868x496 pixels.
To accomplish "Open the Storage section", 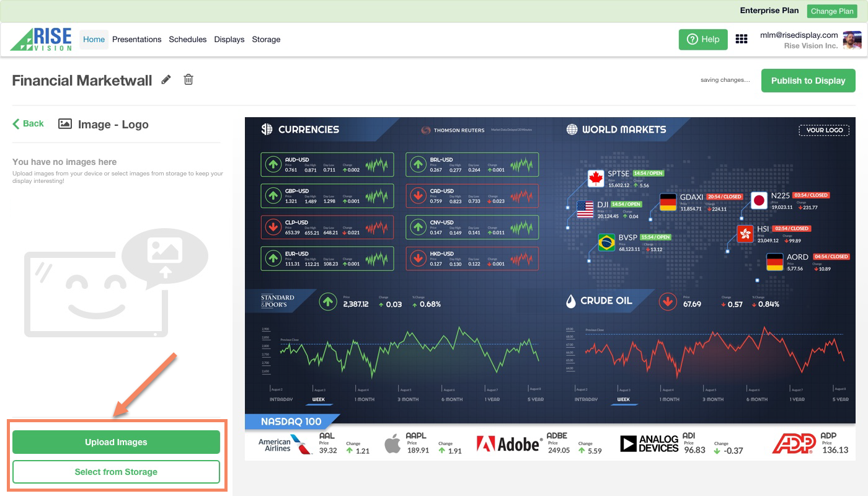I will click(x=266, y=39).
